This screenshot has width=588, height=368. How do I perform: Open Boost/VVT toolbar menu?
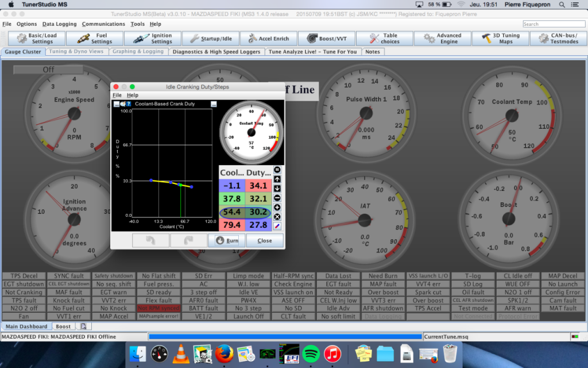coord(327,39)
